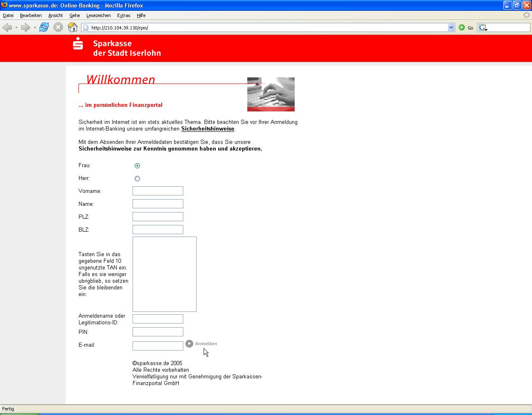Open the Sicherheitshinweise link
The image size is (532, 415).
click(x=208, y=129)
